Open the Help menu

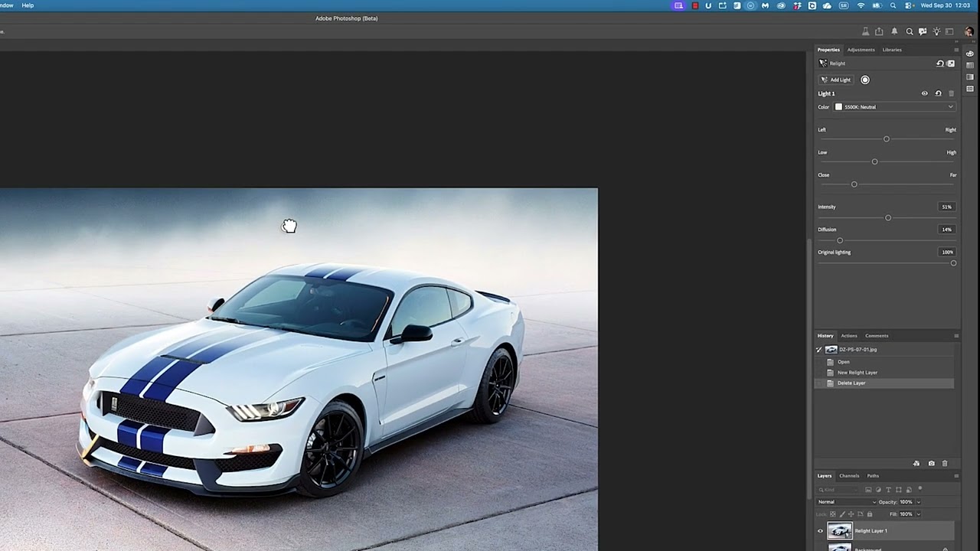[28, 5]
